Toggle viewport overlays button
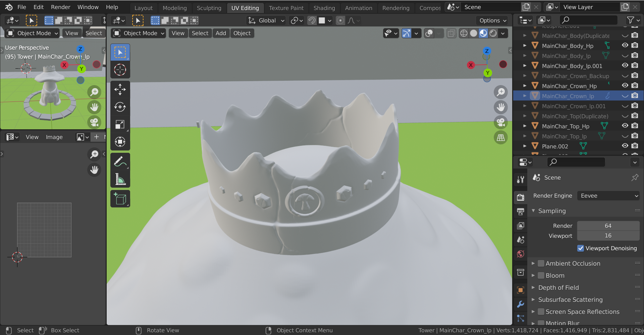Screen dimensions: 644x335 point(429,33)
